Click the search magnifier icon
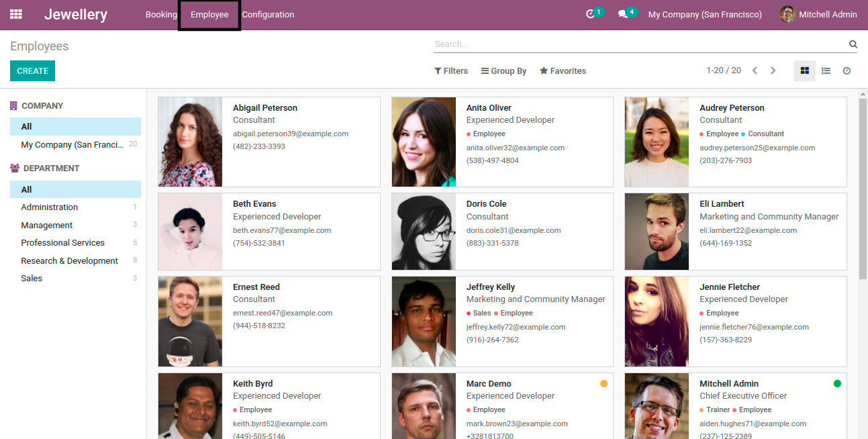 point(853,44)
